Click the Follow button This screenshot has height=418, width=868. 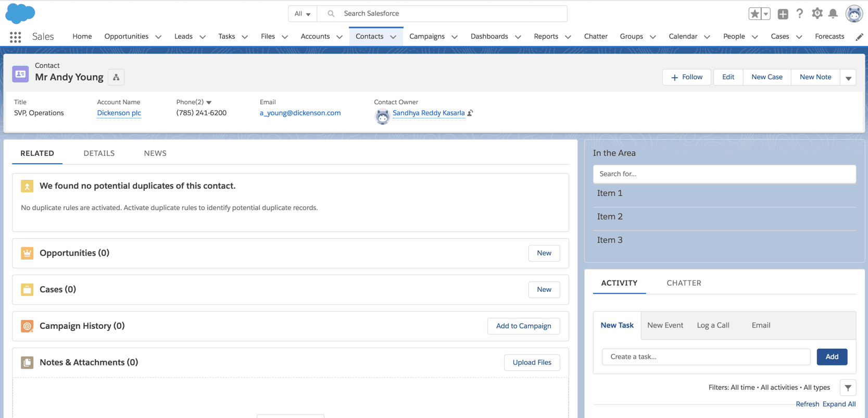pos(686,77)
